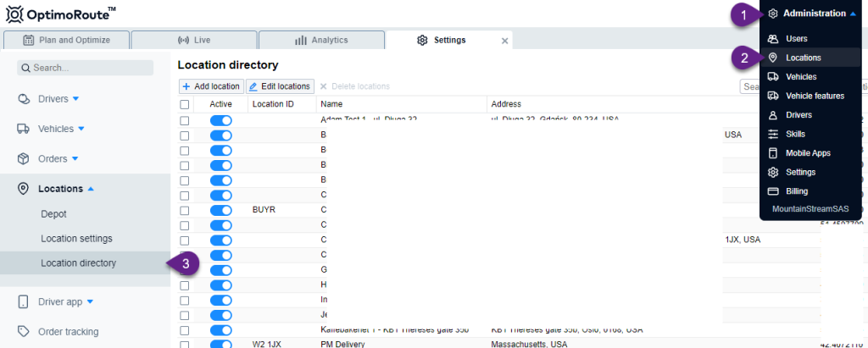
Task: Tick the checkbox for Kaffebakeriet row
Action: click(x=184, y=330)
